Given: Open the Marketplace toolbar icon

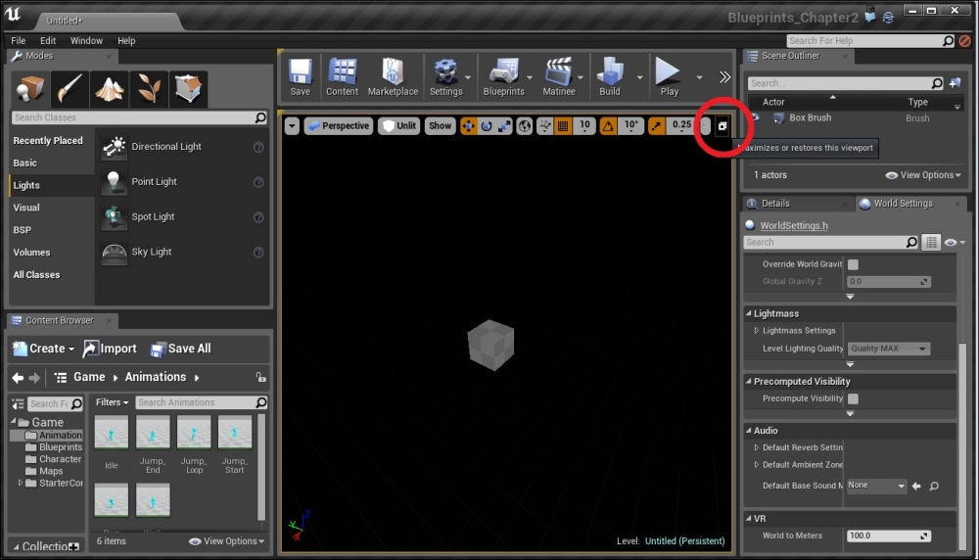Looking at the screenshot, I should tap(393, 77).
